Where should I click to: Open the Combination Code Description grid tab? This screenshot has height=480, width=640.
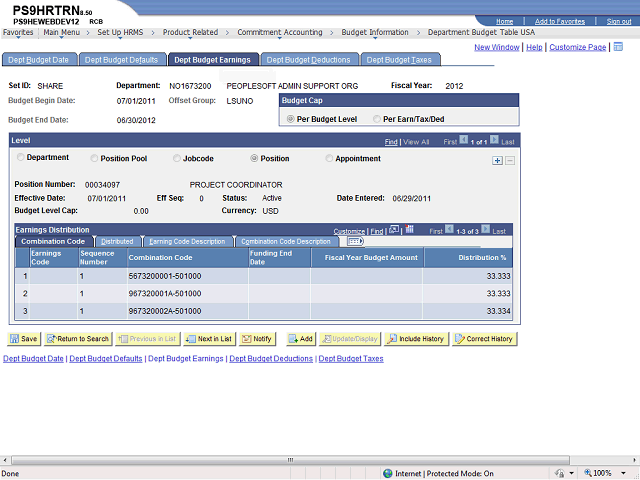tap(286, 242)
